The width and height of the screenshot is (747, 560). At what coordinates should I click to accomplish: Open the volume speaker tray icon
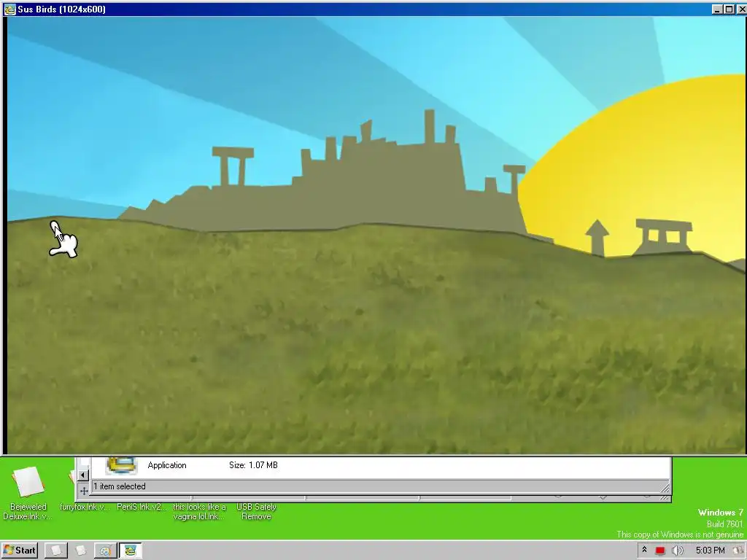677,551
